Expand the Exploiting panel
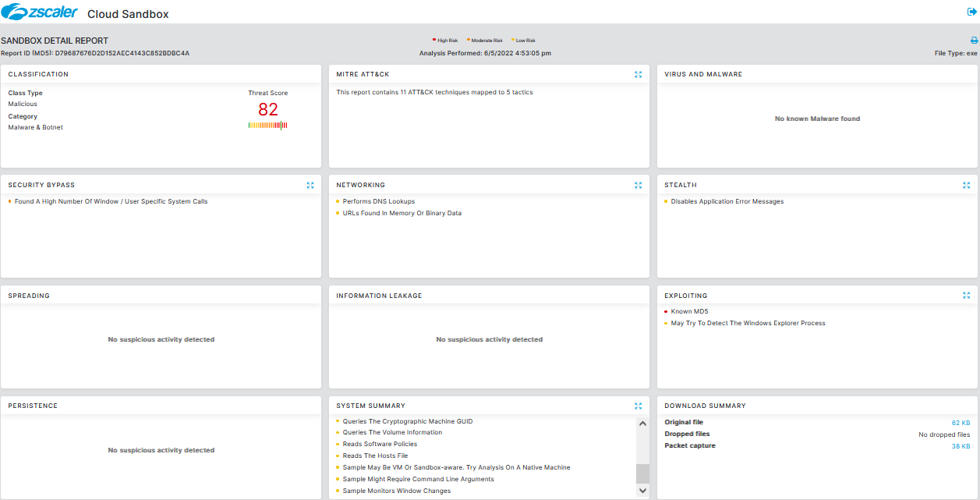Viewport: 980px width, 500px height. (967, 296)
